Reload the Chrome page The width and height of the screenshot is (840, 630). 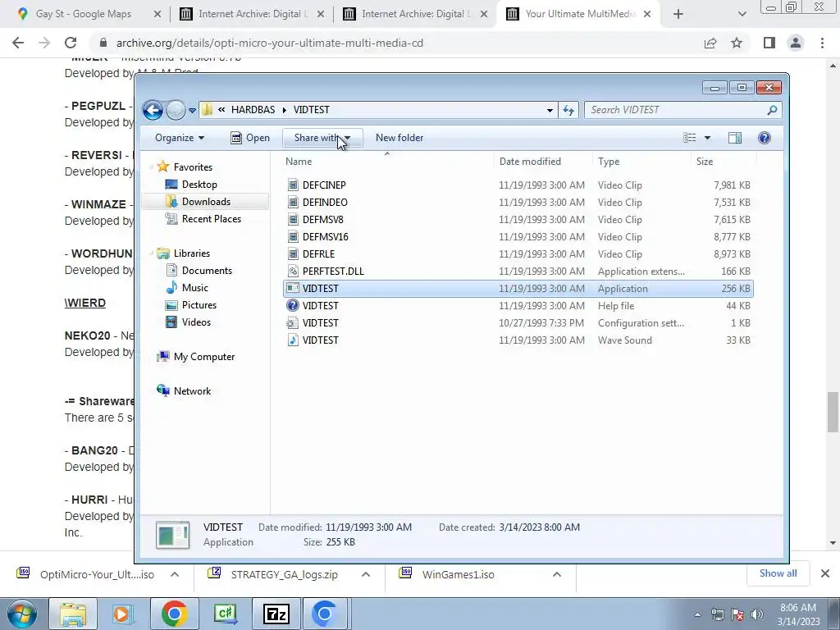click(x=71, y=43)
